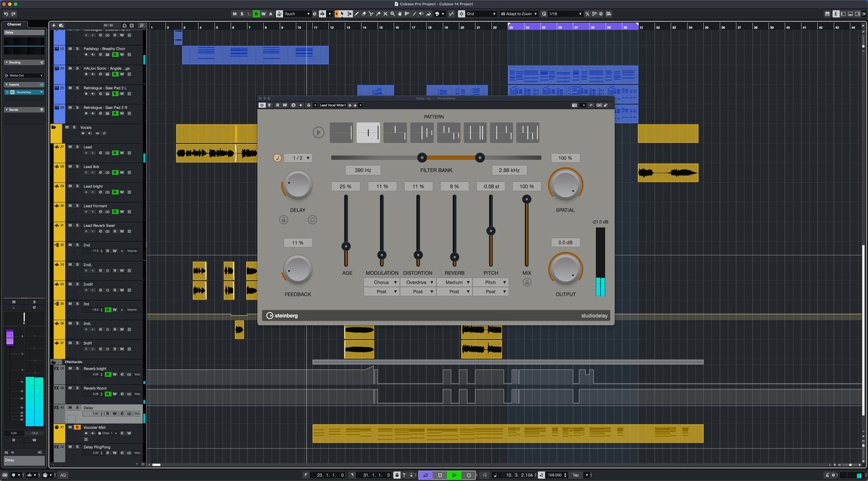
Task: Click the tempo field showing 109.000
Action: (554, 475)
